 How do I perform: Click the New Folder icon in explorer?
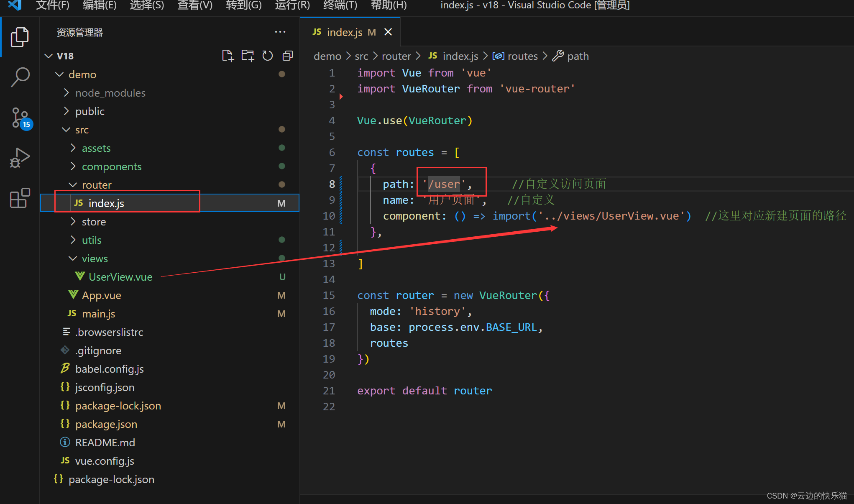tap(248, 56)
